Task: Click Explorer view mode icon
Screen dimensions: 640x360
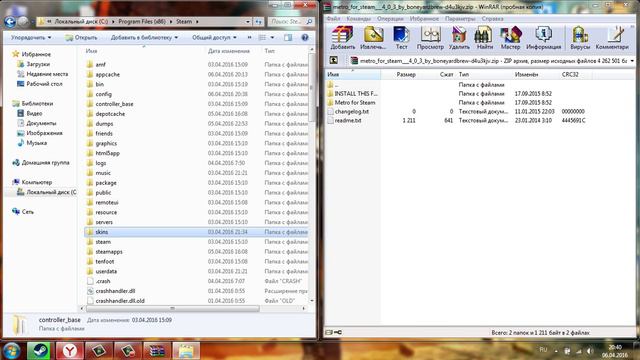Action: pyautogui.click(x=262, y=38)
